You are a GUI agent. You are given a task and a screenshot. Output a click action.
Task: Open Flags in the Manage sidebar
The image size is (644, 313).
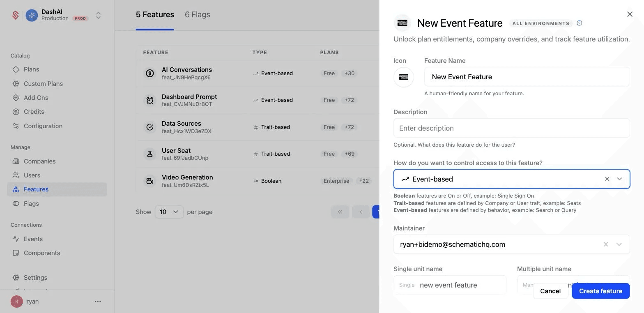tap(57, 204)
